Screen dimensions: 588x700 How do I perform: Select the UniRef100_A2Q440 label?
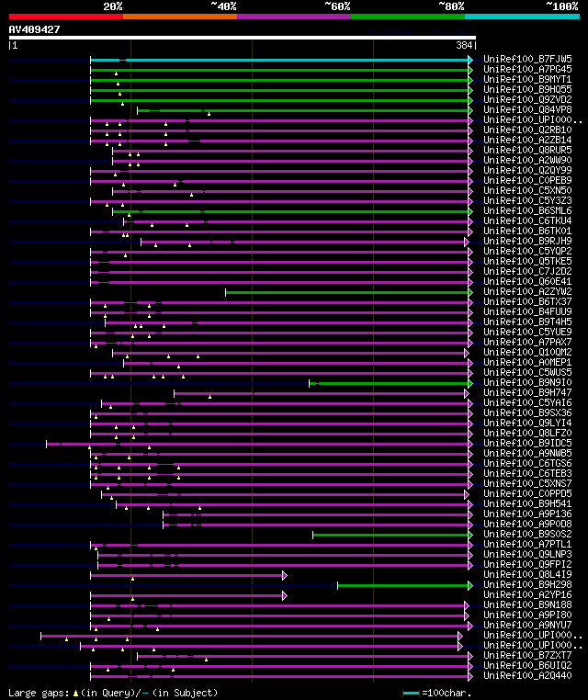[527, 675]
